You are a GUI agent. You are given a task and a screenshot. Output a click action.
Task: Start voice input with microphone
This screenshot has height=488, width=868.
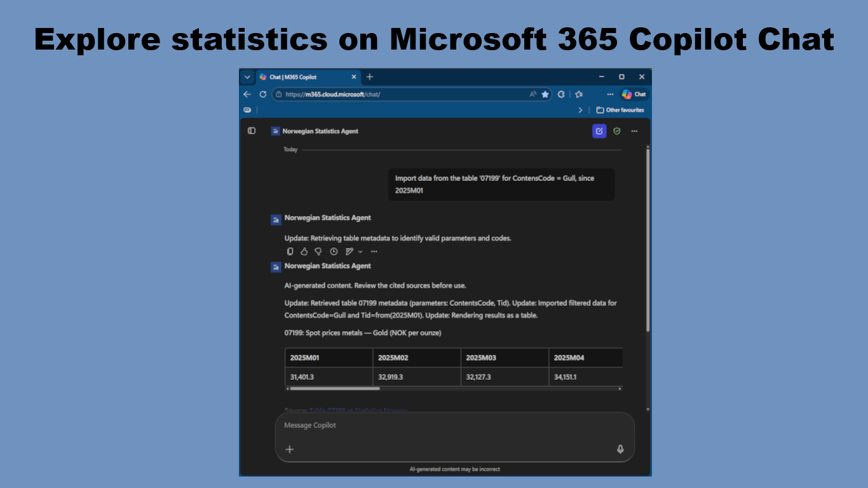(620, 449)
